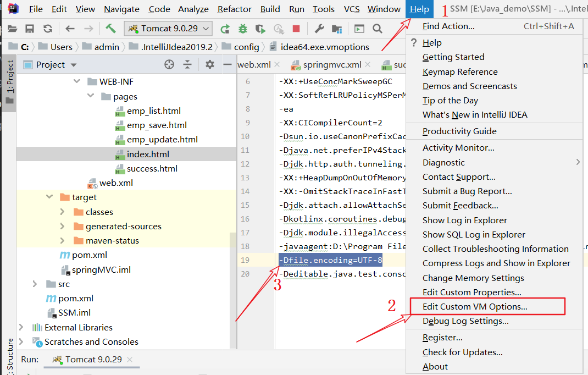Navigate back with the left arrow icon
Screen dimensions: 588x375
pos(70,29)
